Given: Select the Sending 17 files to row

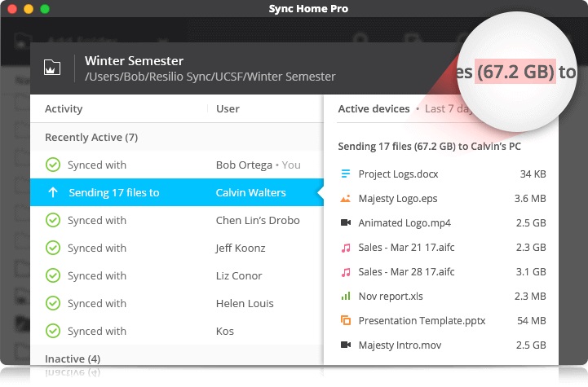Looking at the screenshot, I should pos(177,192).
